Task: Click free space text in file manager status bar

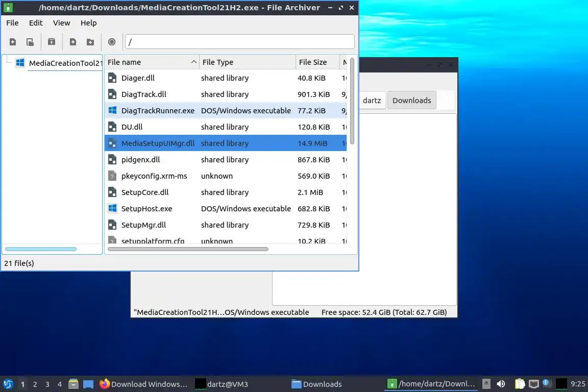Action: [384, 312]
